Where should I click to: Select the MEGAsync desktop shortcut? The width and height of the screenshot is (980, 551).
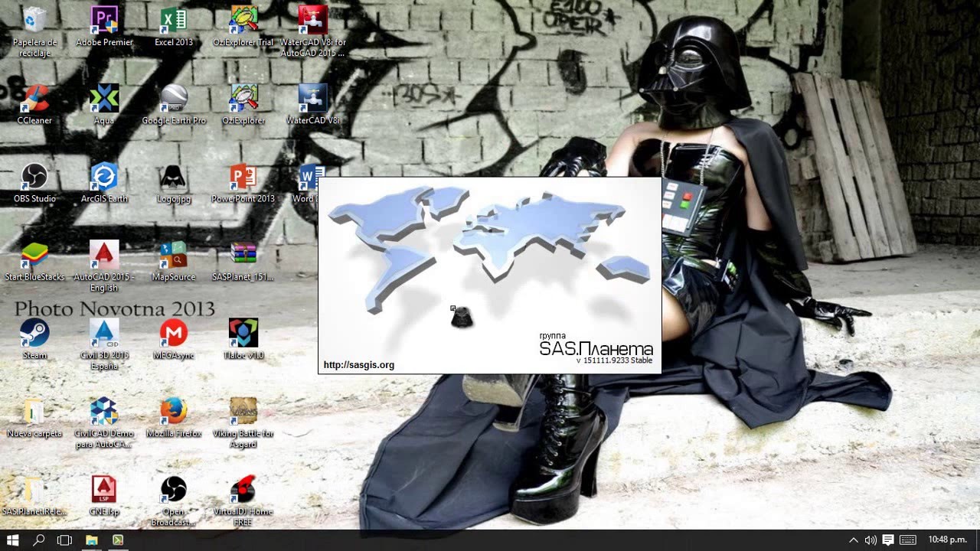[174, 339]
